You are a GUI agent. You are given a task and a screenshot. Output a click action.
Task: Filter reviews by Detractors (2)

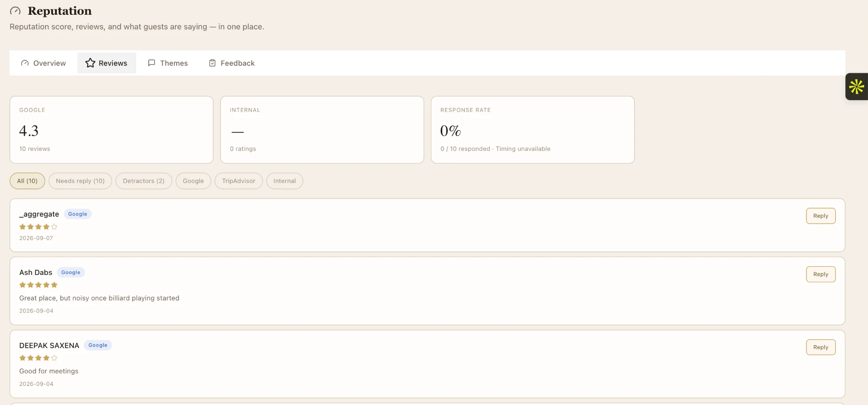point(144,181)
